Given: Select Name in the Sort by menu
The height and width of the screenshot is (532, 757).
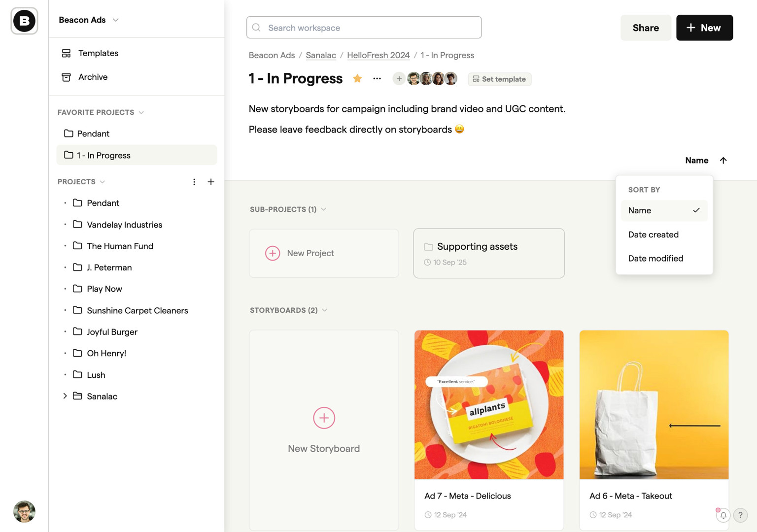Looking at the screenshot, I should (x=639, y=210).
